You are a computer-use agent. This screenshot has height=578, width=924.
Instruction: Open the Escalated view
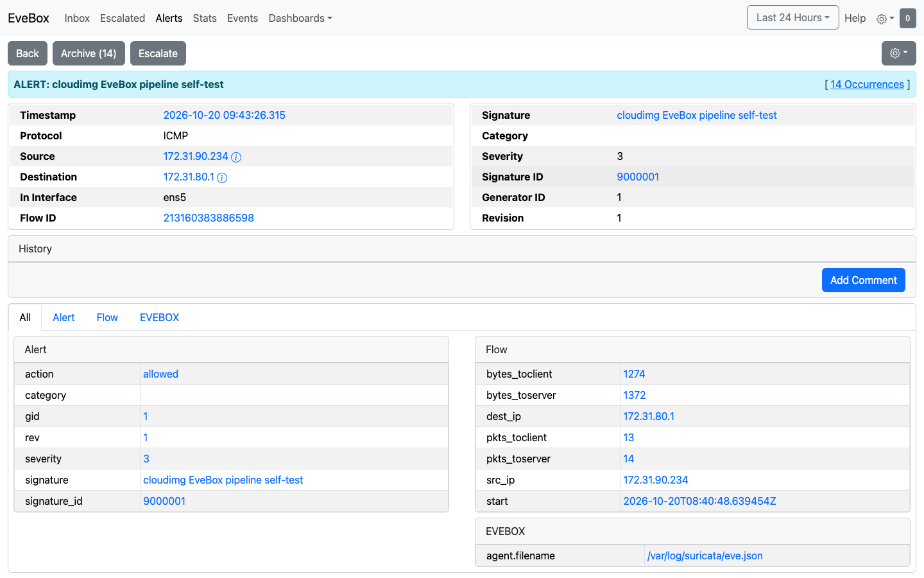(123, 18)
